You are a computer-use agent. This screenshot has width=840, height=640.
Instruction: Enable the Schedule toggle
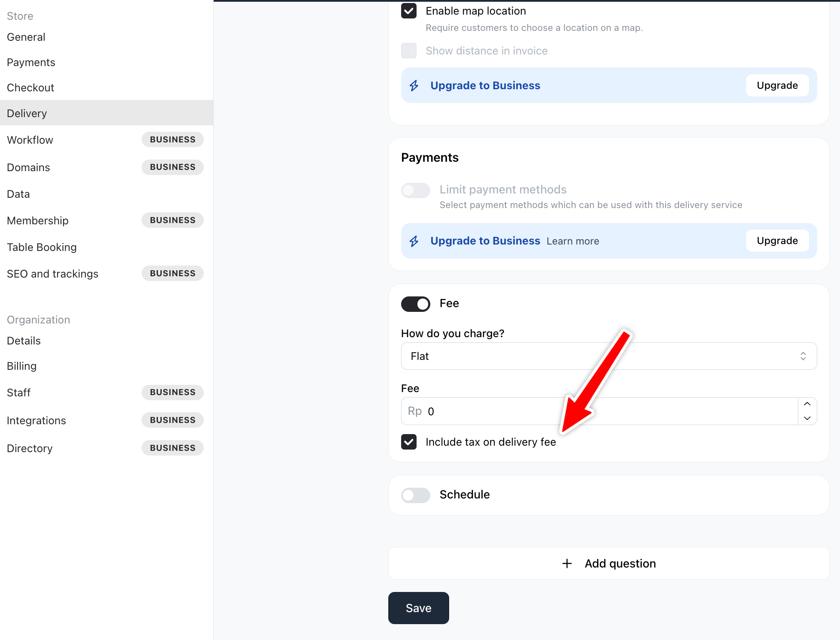tap(415, 495)
